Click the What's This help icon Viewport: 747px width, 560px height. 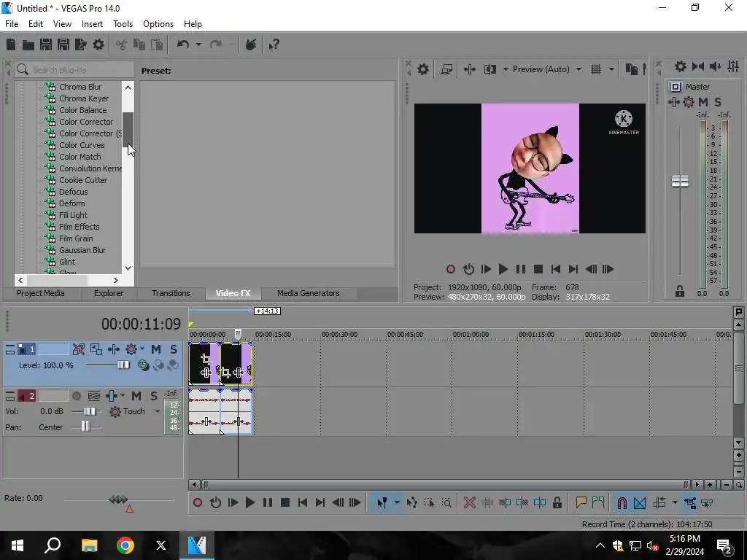274,44
